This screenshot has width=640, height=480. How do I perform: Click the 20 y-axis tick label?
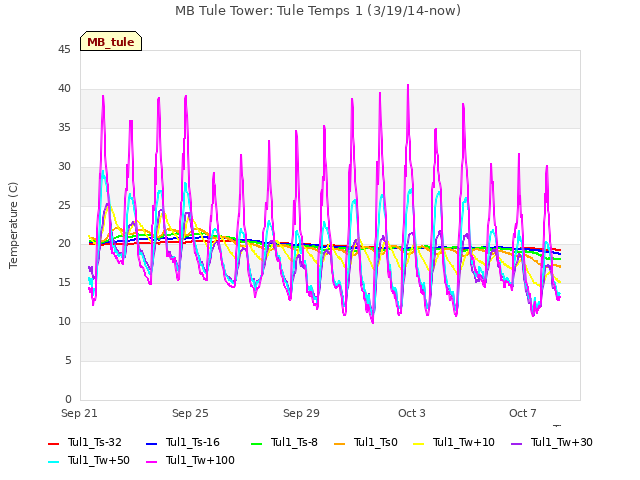[x=64, y=244]
